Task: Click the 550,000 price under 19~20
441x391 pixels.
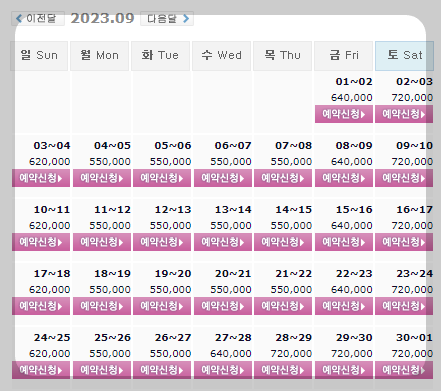Action: (170, 290)
